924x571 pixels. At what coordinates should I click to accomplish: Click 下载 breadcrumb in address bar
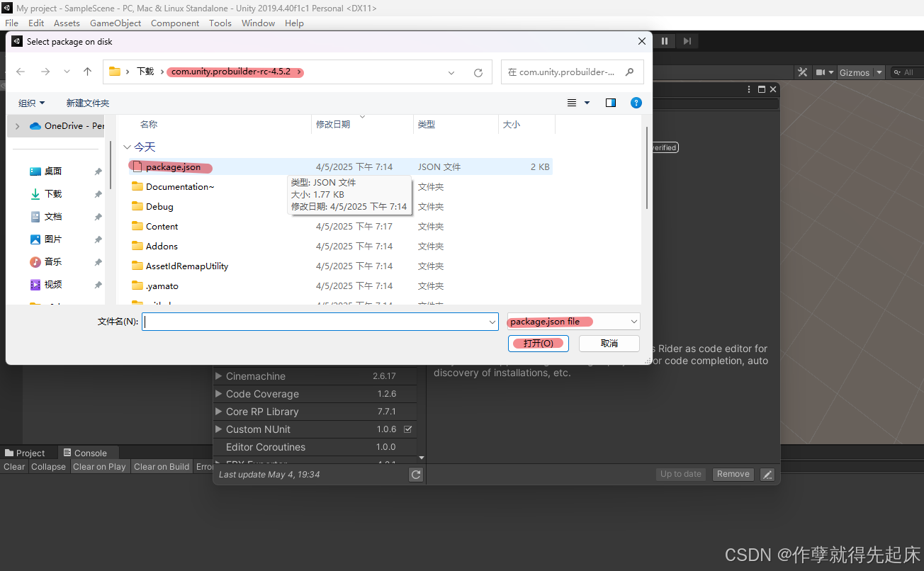point(145,72)
